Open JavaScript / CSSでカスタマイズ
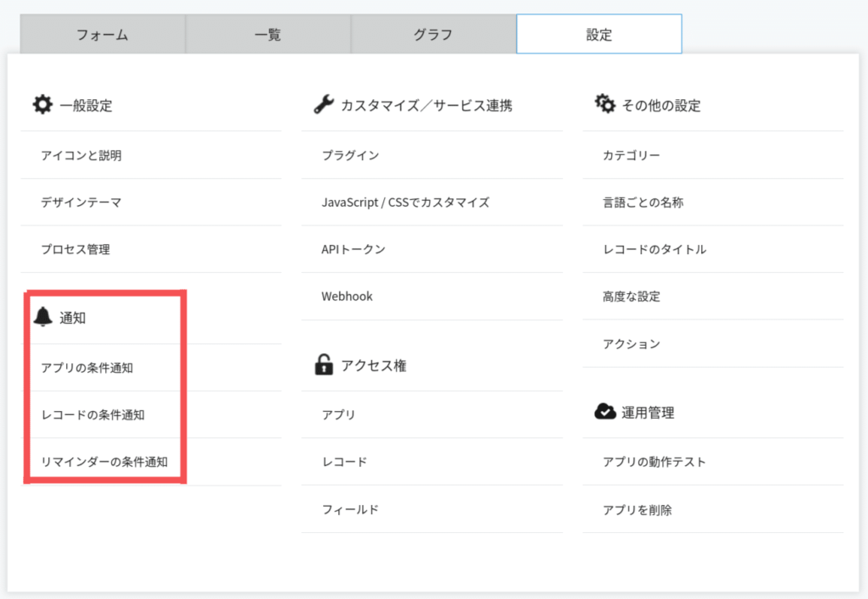868x599 pixels. (x=405, y=202)
